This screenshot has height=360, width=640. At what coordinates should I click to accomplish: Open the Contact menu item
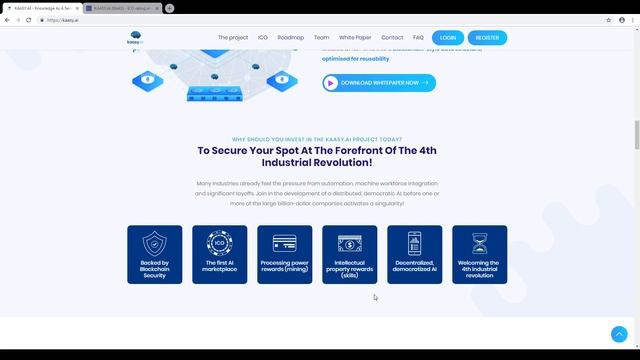pyautogui.click(x=392, y=38)
